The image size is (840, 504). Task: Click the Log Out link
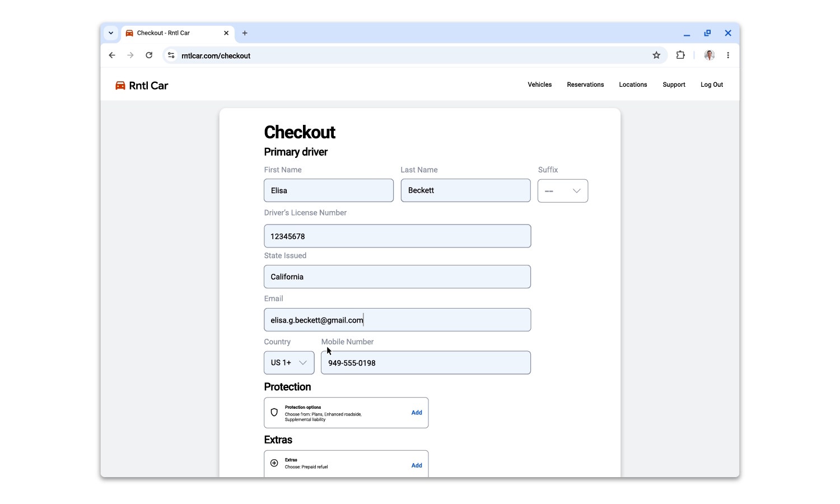click(711, 85)
